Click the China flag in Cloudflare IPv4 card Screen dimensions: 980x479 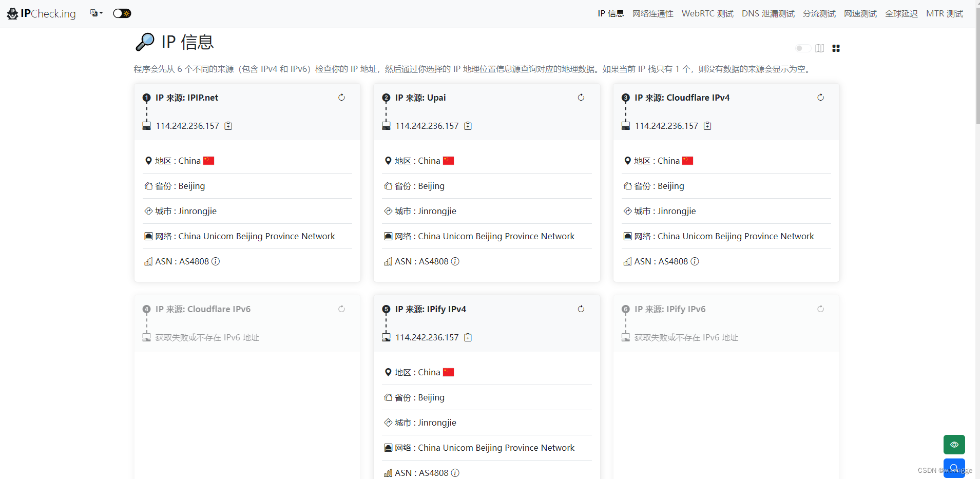[x=688, y=161]
